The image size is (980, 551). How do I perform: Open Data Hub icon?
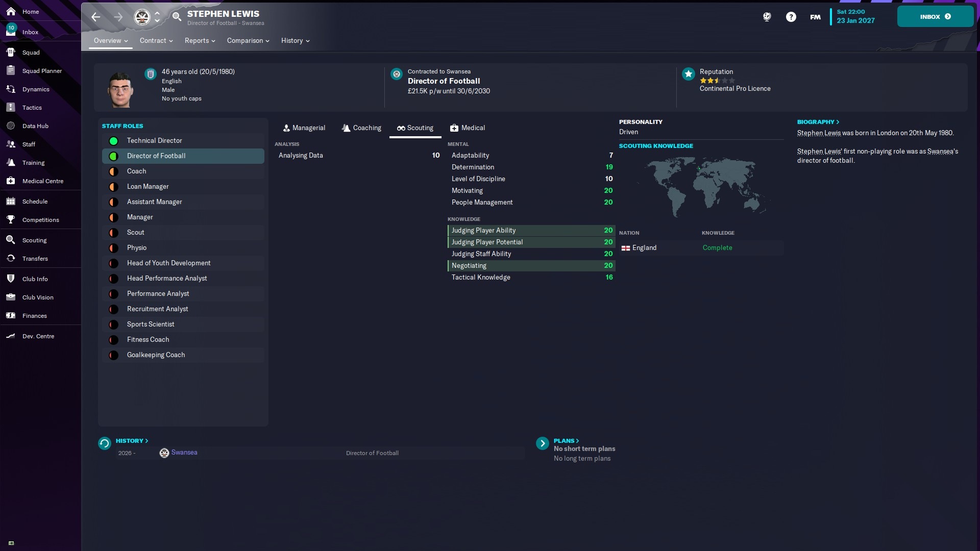point(11,126)
